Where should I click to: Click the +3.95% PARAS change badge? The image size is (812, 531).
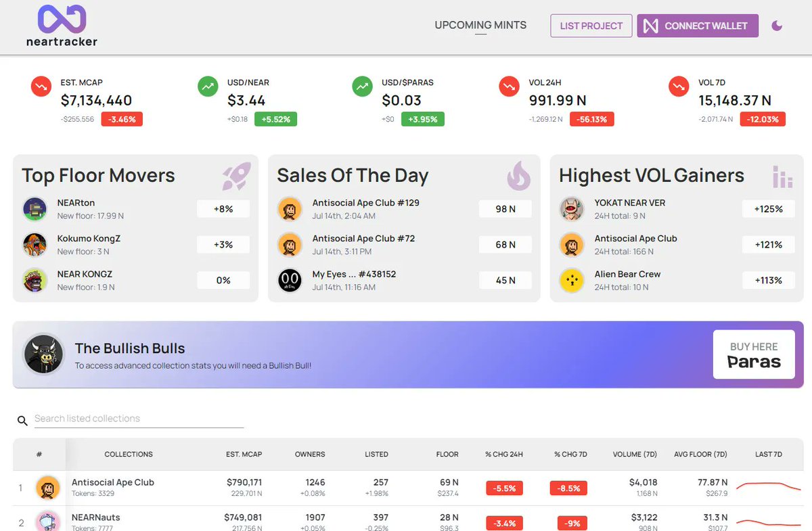pyautogui.click(x=423, y=119)
